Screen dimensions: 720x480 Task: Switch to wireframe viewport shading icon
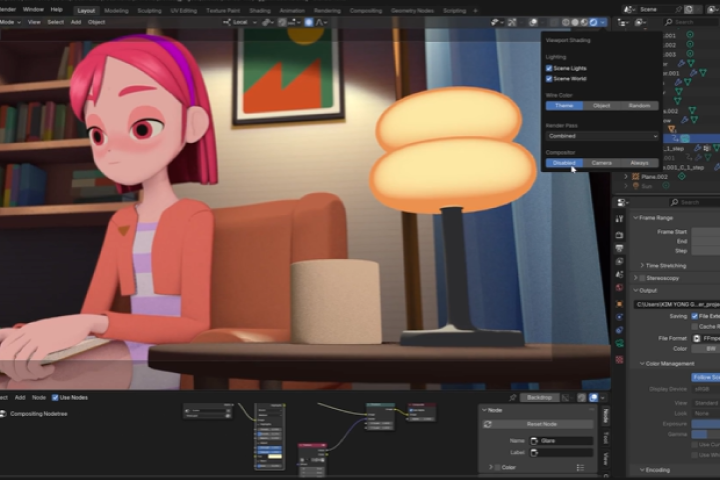pos(564,21)
